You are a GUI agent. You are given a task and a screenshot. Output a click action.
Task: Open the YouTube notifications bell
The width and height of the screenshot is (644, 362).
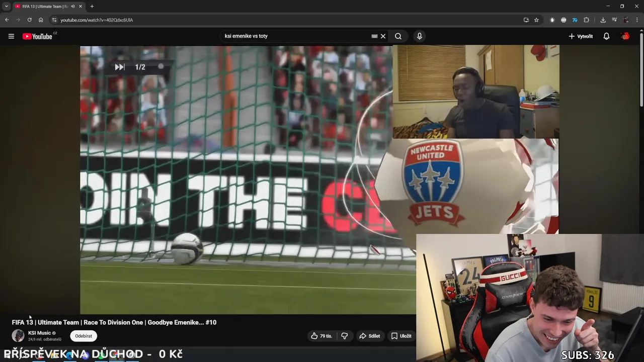tap(606, 36)
